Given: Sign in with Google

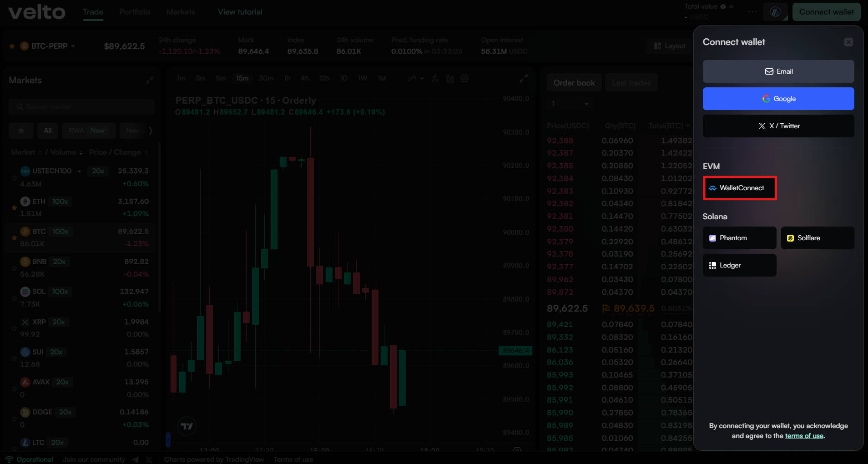Looking at the screenshot, I should coord(778,99).
